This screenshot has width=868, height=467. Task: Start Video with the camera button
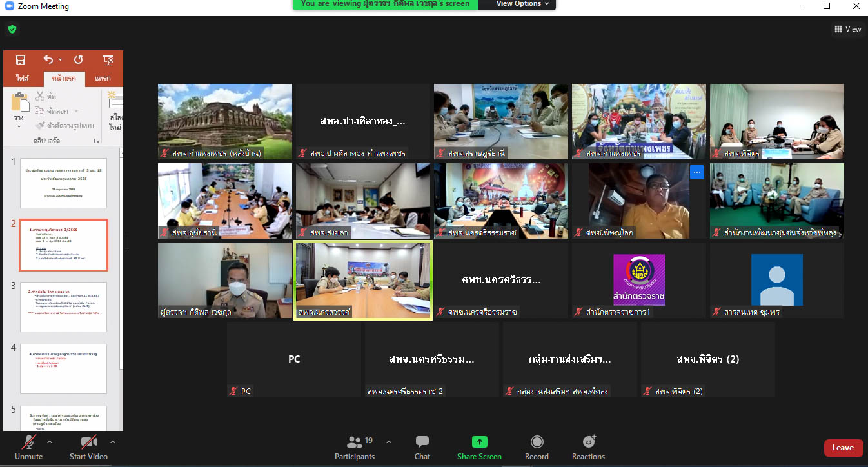pos(88,447)
